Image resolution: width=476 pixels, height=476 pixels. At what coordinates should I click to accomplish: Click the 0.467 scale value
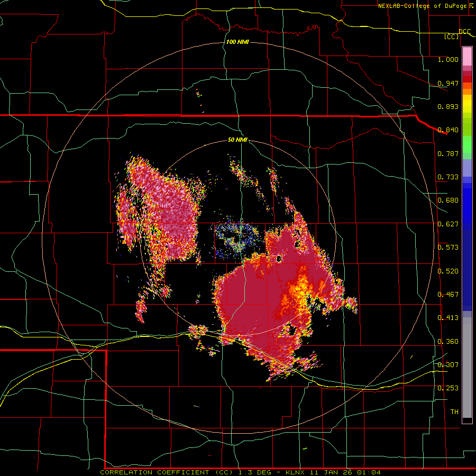pos(448,295)
